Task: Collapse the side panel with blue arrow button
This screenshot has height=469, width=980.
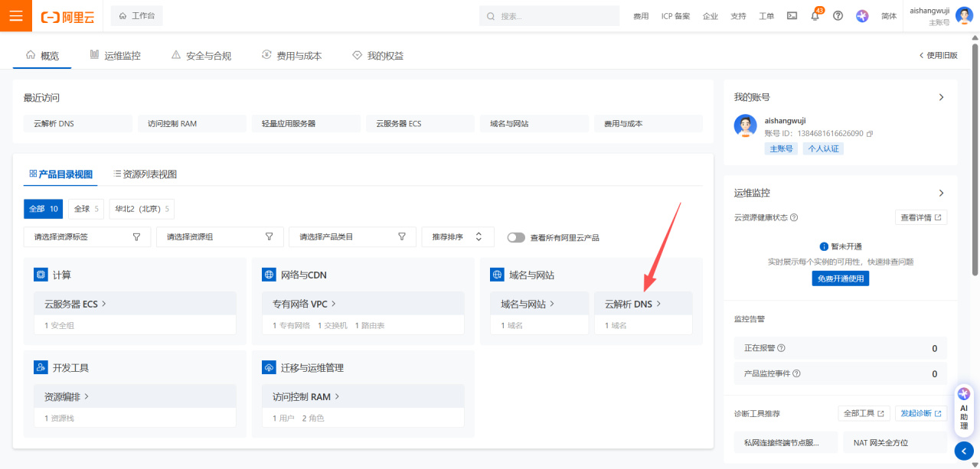Action: tap(964, 451)
